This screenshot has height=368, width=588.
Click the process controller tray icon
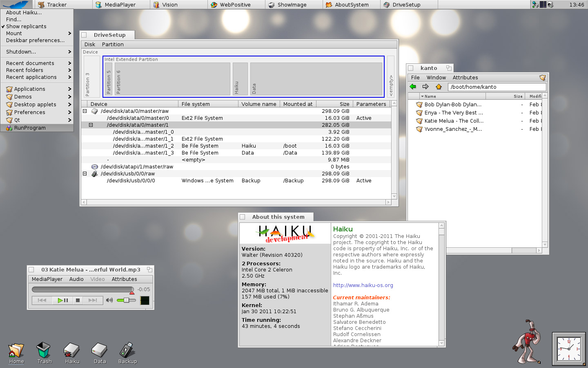[543, 4]
